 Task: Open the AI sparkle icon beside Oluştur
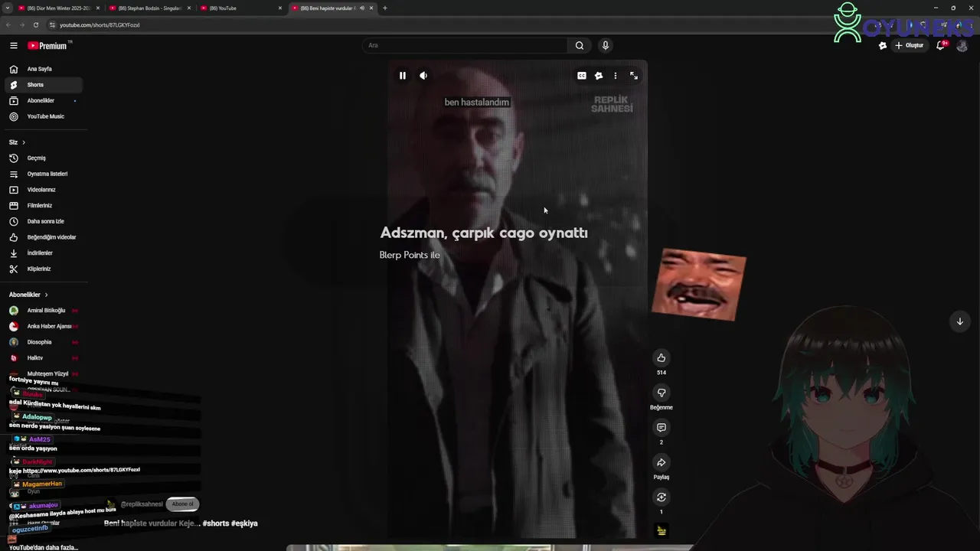click(883, 45)
